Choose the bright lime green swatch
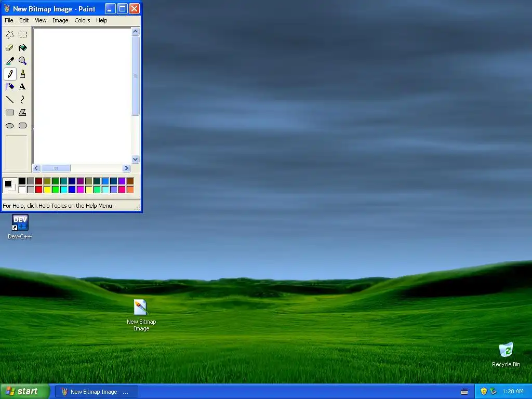532x399 pixels. 55,189
